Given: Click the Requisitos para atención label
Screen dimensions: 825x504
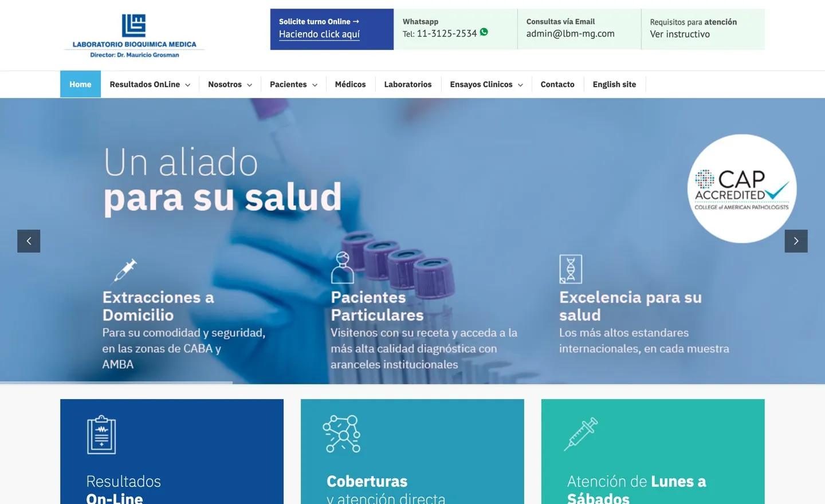Looking at the screenshot, I should 693,22.
